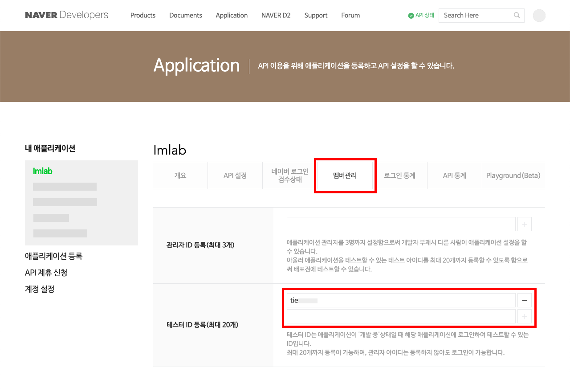Select Imlab in the application list

[43, 171]
